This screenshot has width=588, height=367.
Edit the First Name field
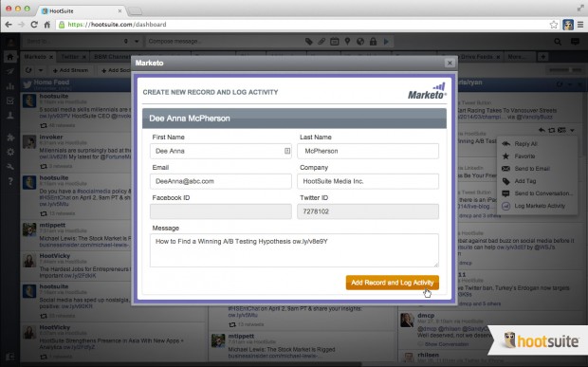click(220, 151)
